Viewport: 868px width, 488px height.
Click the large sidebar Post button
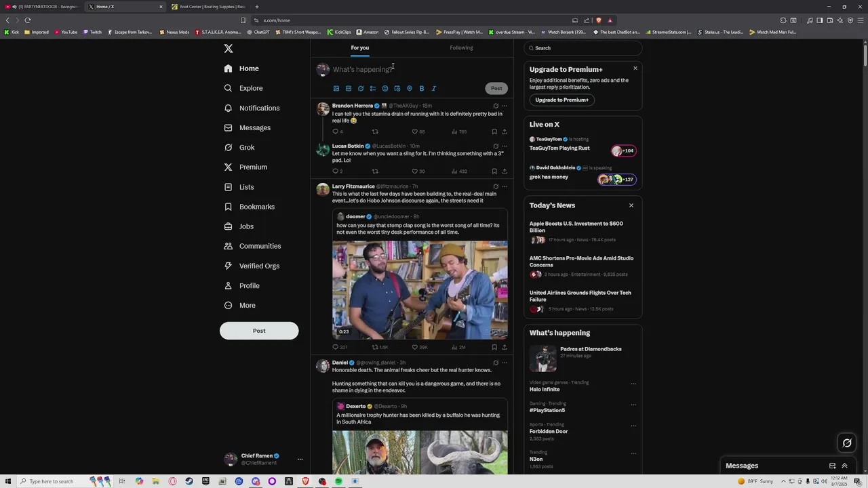[259, 331]
